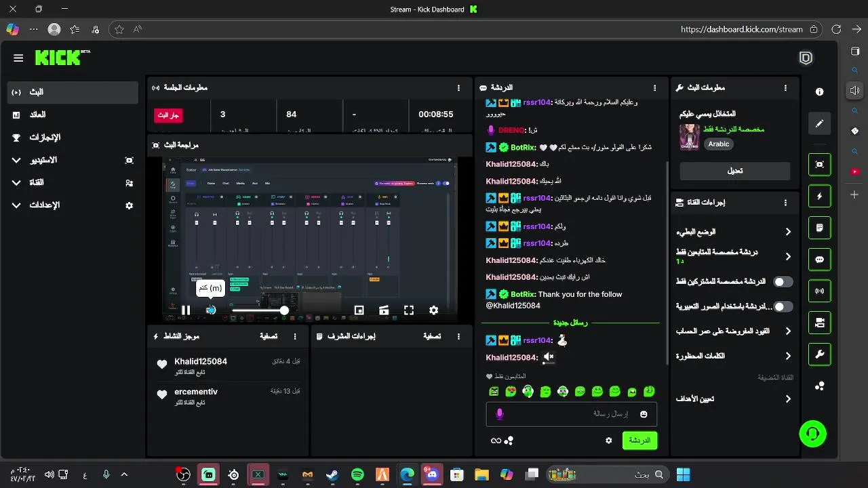
Task: Select the Arabic language tag
Action: [719, 144]
